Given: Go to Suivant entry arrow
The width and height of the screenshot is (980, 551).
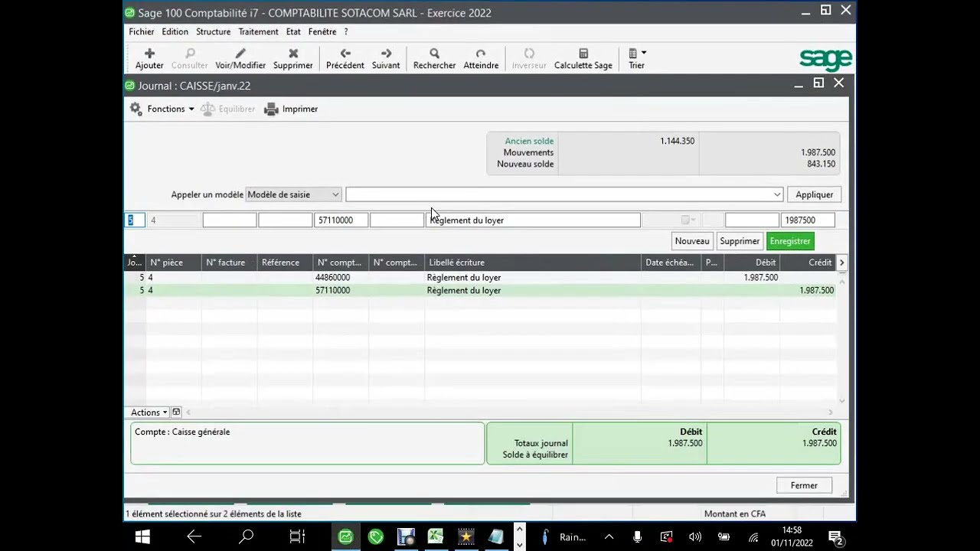Looking at the screenshot, I should 386,54.
